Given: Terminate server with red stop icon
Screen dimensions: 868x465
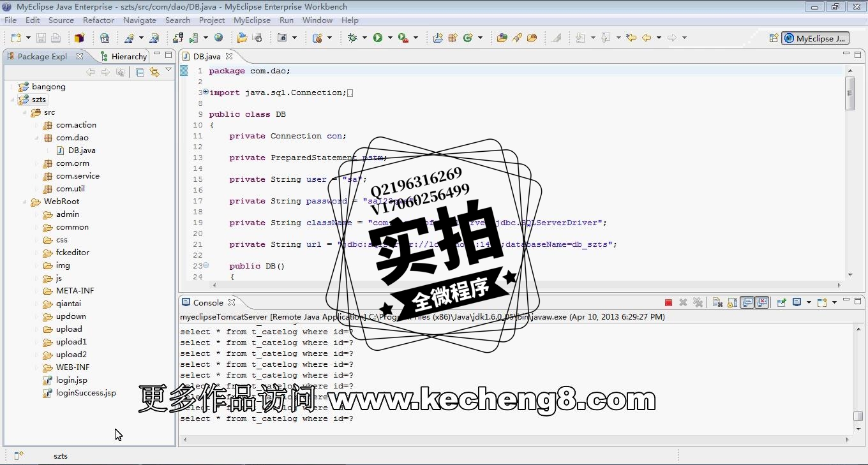Looking at the screenshot, I should [668, 302].
